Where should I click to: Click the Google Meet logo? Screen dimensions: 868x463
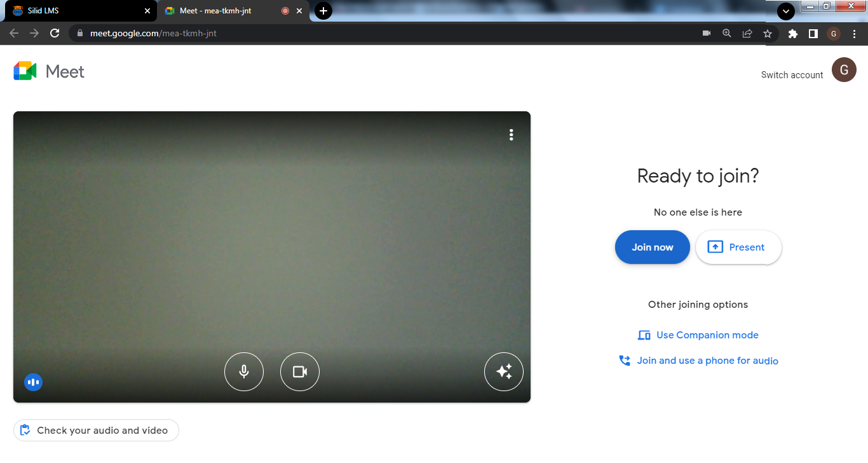[49, 71]
